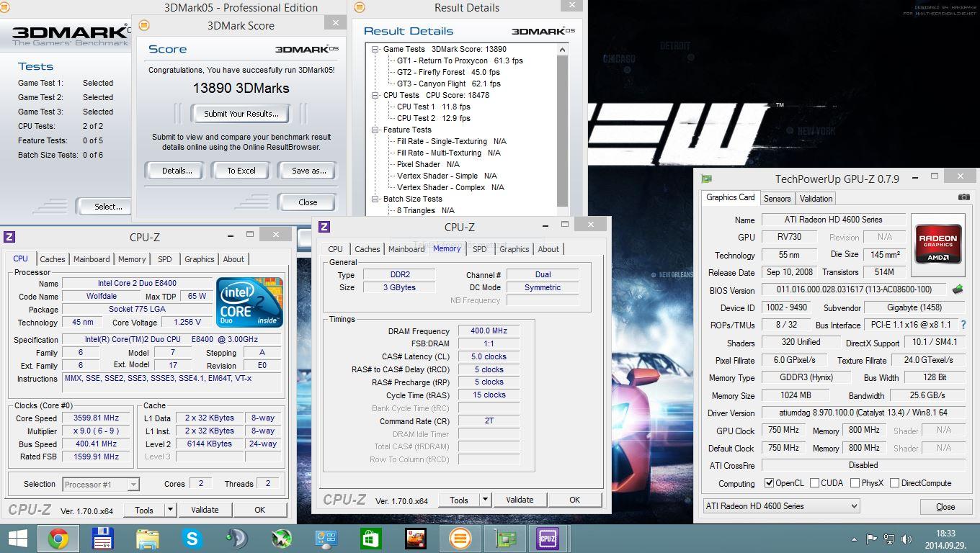
Task: Open Skype from the taskbar
Action: [x=192, y=539]
